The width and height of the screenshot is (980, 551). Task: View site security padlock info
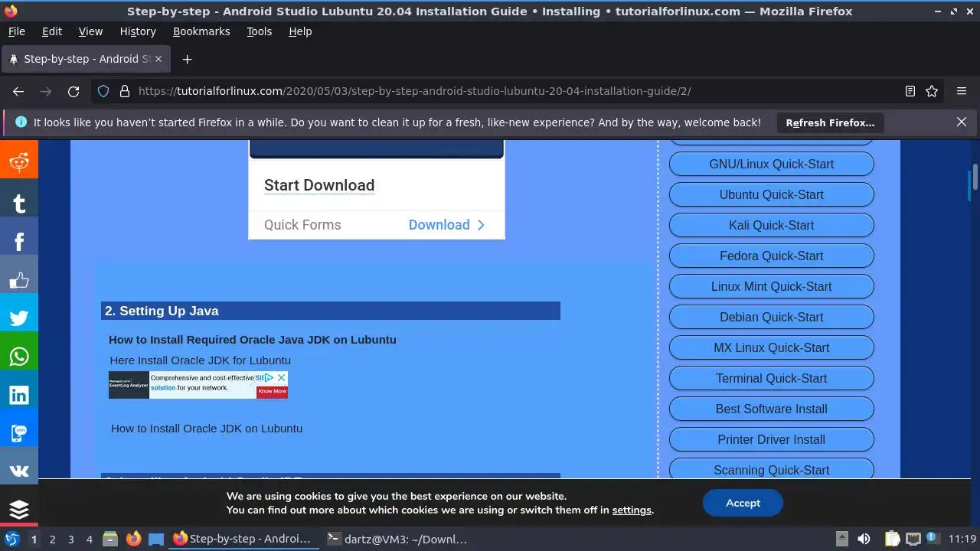pos(125,91)
